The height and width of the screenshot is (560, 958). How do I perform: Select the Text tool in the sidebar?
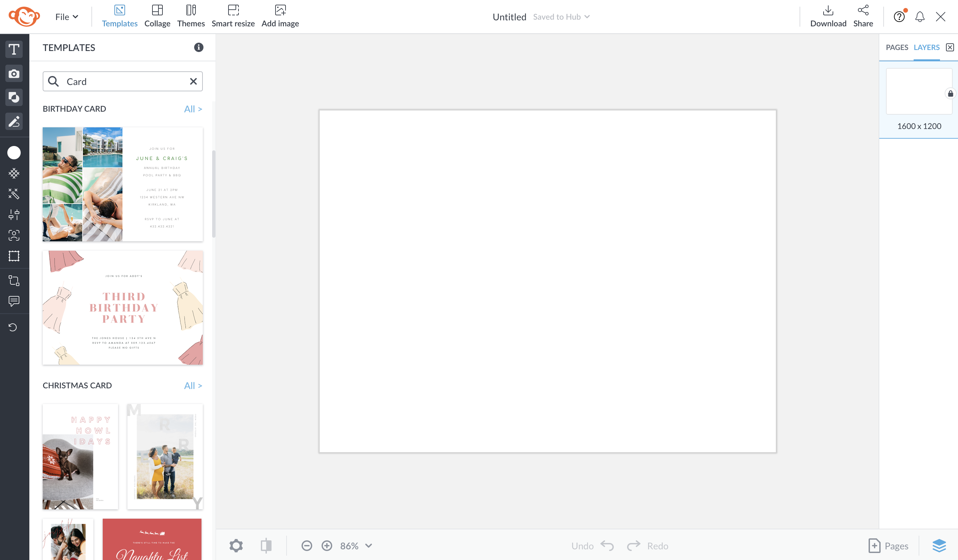(14, 49)
